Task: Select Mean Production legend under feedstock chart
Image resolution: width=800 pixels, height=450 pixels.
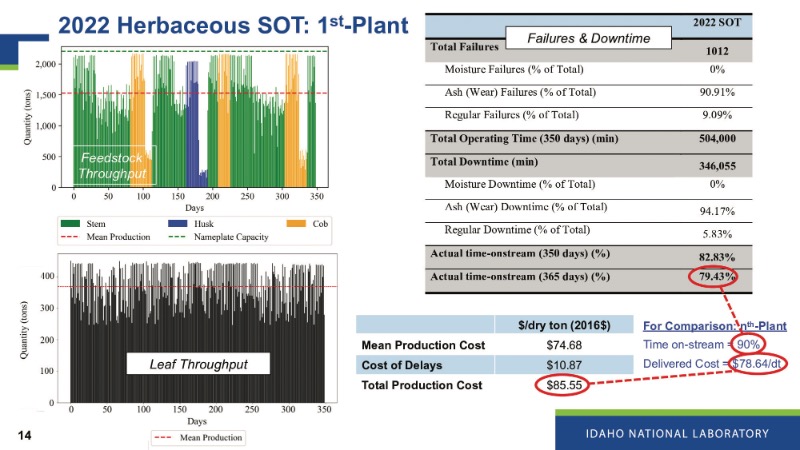Action: tap(109, 237)
